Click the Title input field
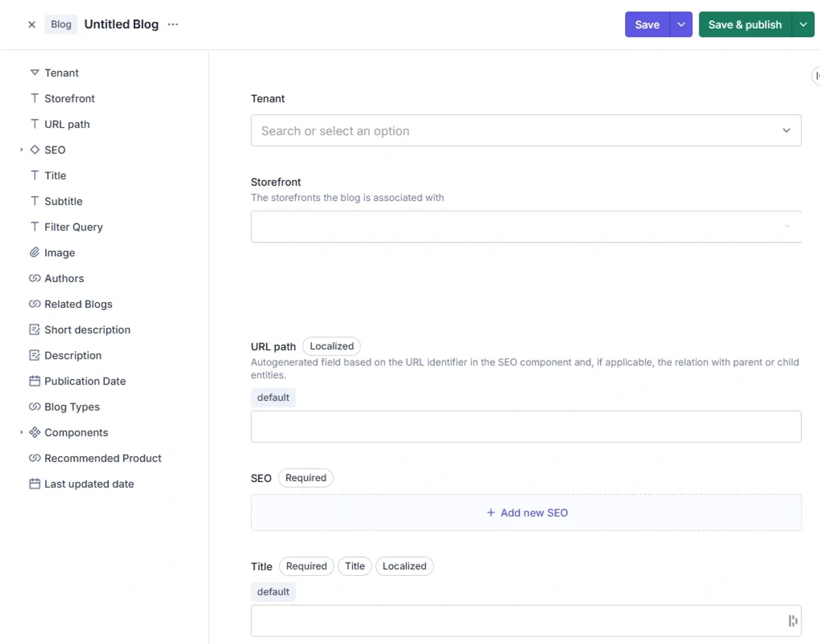Viewport: 820px width, 644px height. pos(526,621)
